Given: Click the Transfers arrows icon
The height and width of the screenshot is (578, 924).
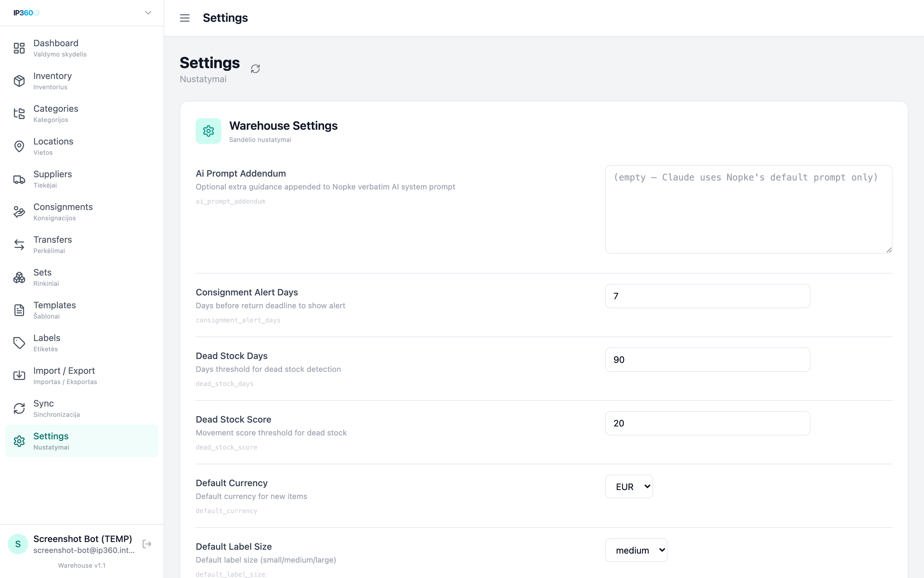Looking at the screenshot, I should (19, 245).
